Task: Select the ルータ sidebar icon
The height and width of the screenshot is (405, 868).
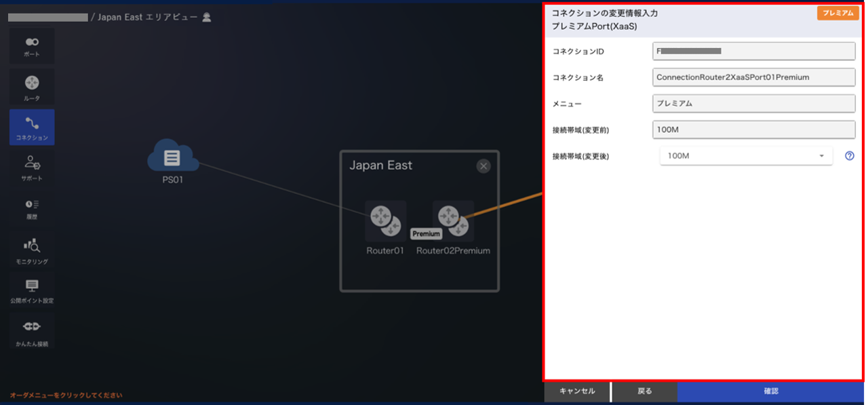Action: coord(32,87)
